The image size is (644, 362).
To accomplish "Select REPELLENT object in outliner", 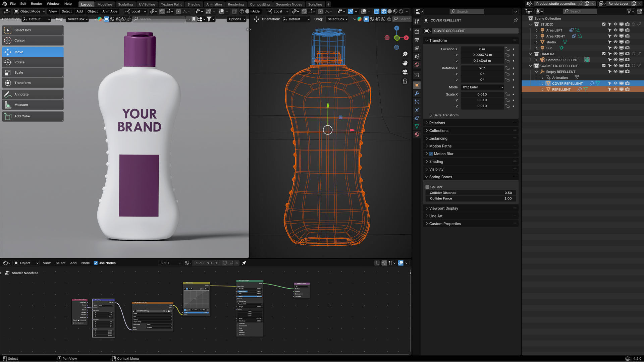I will [x=561, y=89].
